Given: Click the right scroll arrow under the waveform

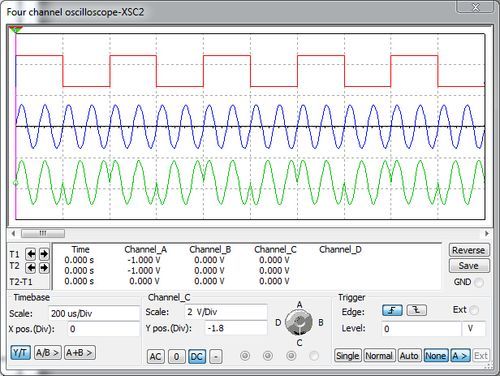Looking at the screenshot, I should (x=487, y=233).
